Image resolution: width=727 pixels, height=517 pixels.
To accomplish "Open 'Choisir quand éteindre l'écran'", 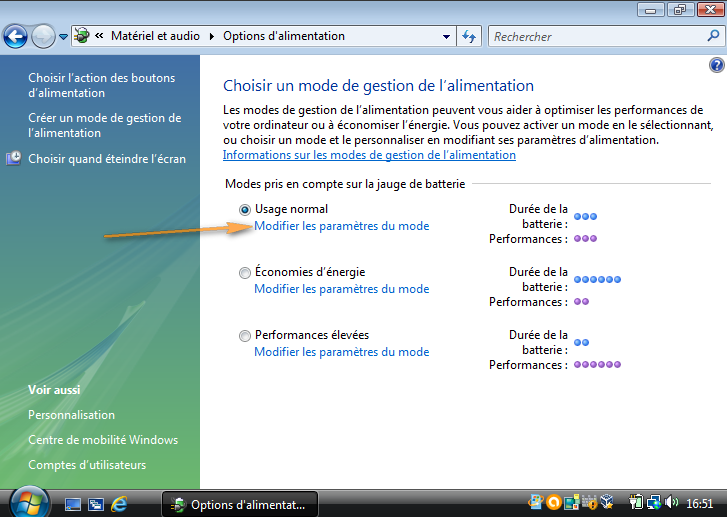I will coord(107,159).
